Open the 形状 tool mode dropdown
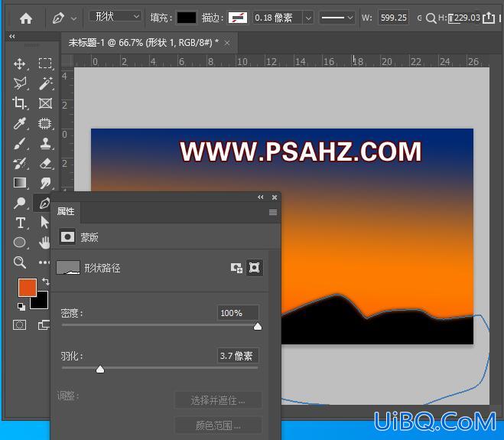Viewport: 504px width, 440px height. pos(115,16)
